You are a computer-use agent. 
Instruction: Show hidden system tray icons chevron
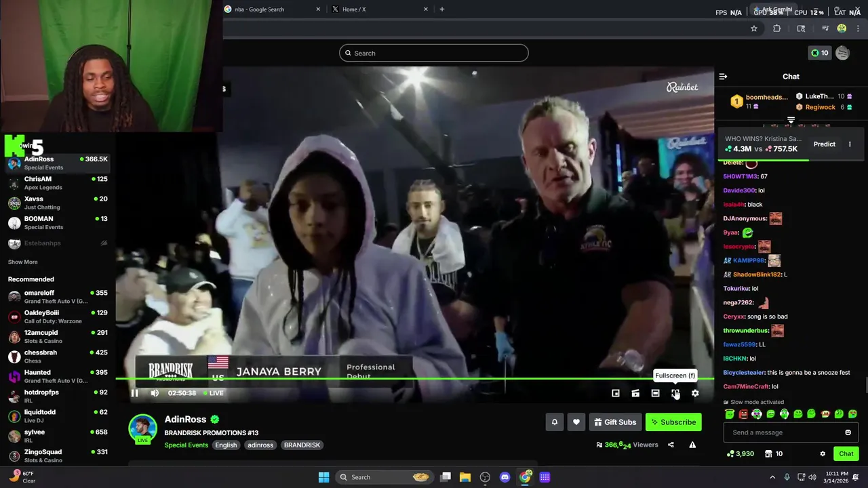772,477
